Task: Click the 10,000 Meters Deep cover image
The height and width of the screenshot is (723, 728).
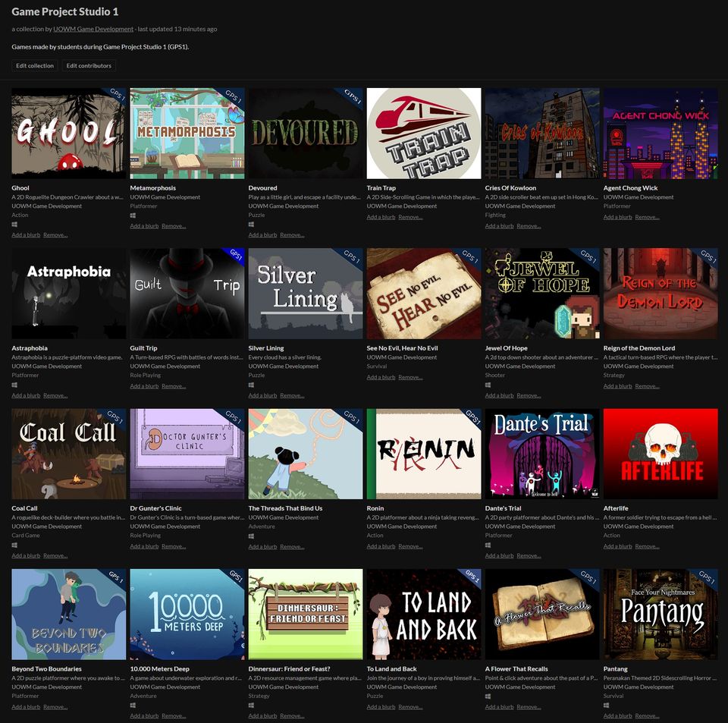Action: pos(187,615)
